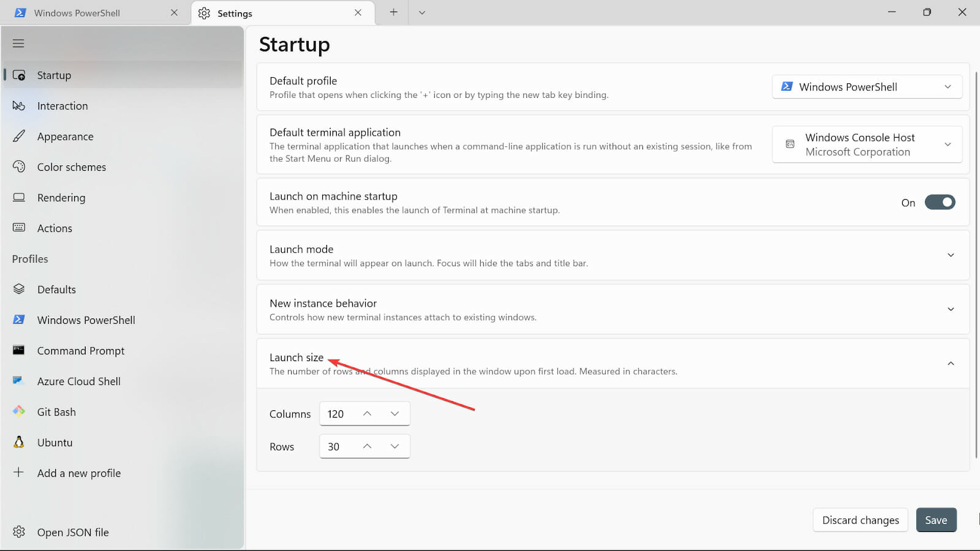This screenshot has height=551, width=980.
Task: Click the gear icon on the Settings tab
Action: point(204,13)
